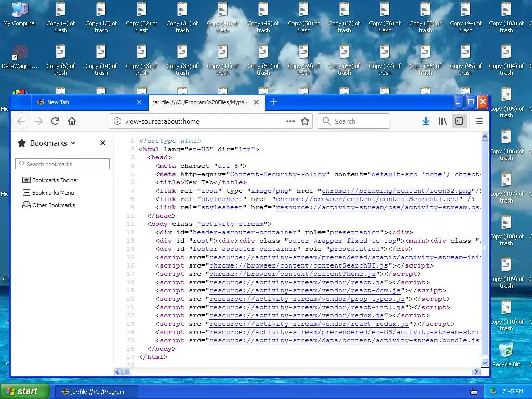
Task: Reload the page with the refresh icon
Action: [55, 121]
